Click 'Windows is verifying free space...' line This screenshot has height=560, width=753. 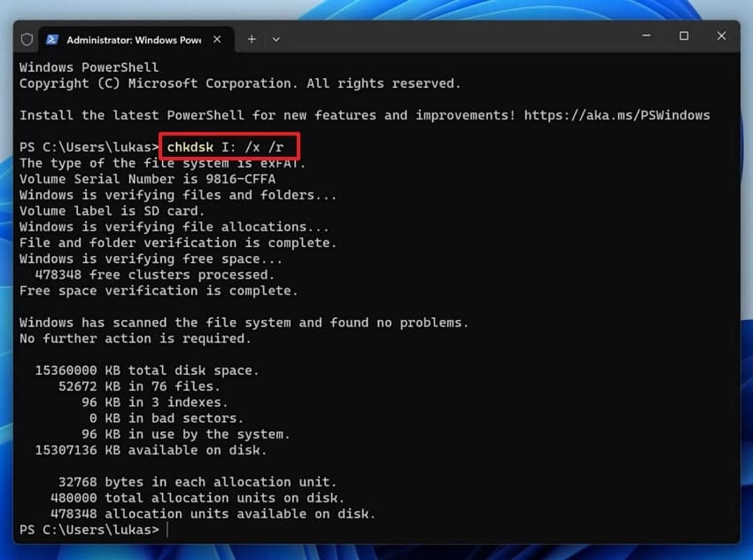click(x=151, y=259)
